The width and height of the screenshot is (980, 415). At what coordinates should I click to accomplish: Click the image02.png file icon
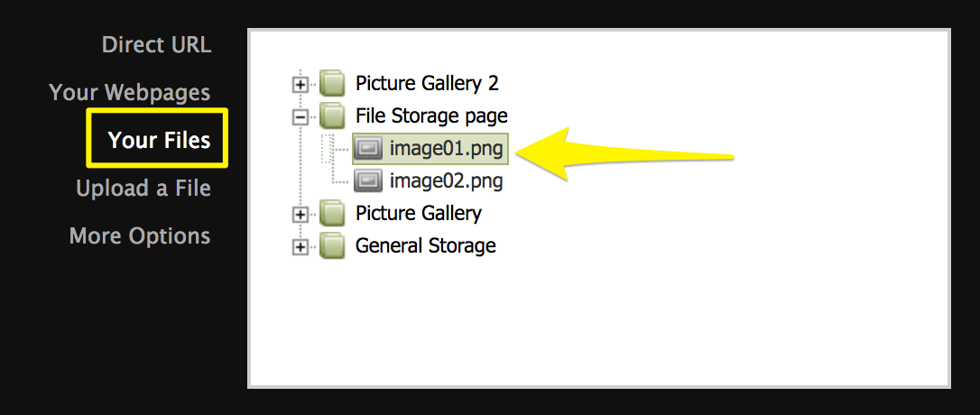[368, 180]
